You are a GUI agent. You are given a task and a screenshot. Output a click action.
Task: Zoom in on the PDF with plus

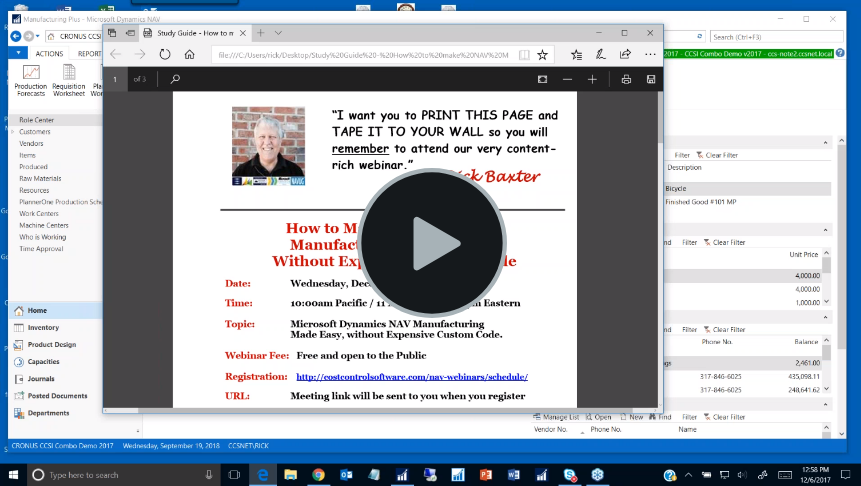tap(592, 79)
